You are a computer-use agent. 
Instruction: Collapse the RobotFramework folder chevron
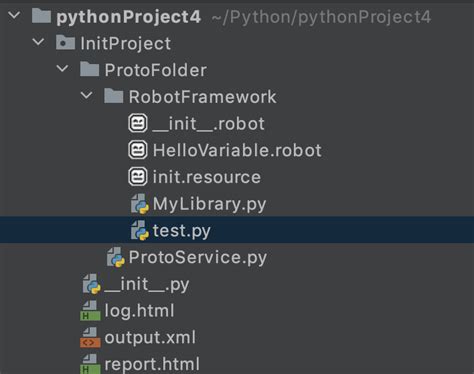86,96
